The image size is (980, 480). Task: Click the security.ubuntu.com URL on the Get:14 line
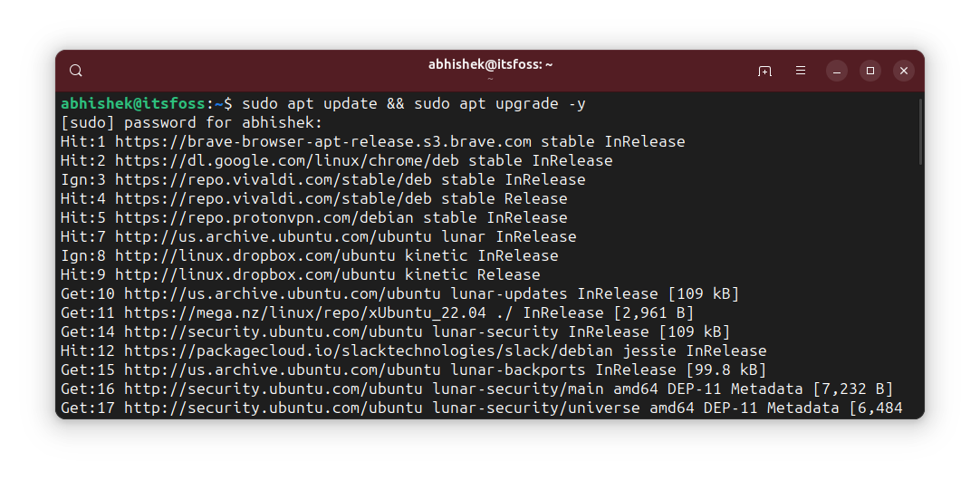[x=274, y=331]
